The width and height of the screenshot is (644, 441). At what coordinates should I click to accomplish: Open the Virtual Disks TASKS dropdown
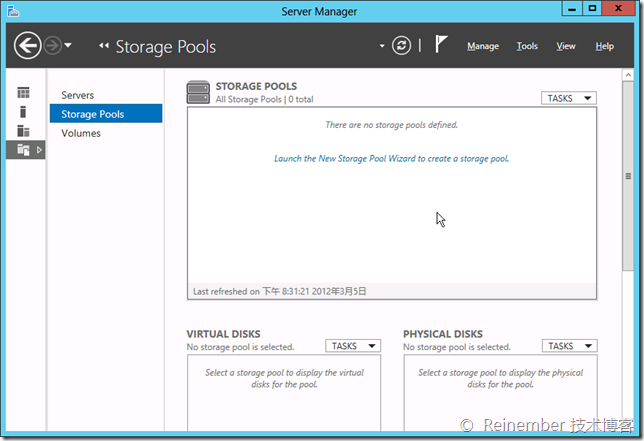[x=352, y=346]
